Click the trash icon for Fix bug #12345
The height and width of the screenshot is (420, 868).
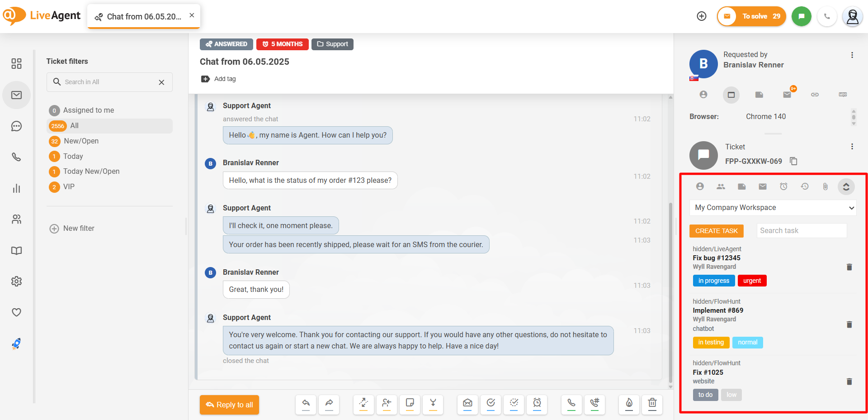click(x=849, y=267)
